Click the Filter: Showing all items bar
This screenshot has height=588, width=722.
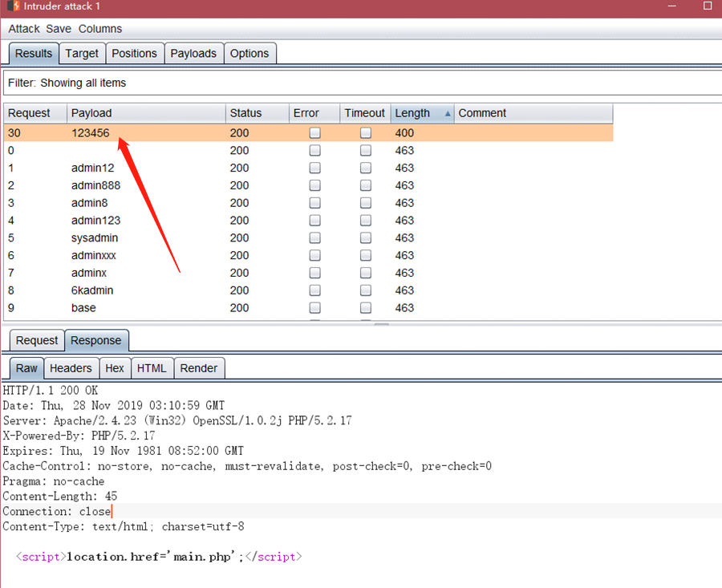pyautogui.click(x=363, y=83)
